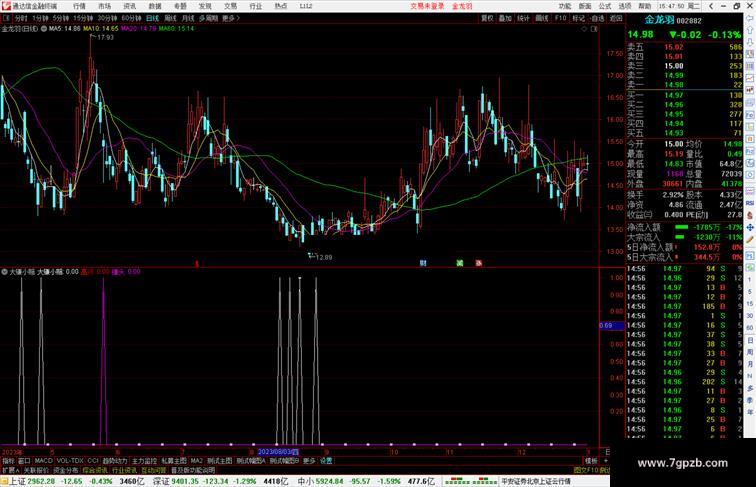Click the left arrow sidebar icon
This screenshot has width=756, height=487.
click(750, 18)
